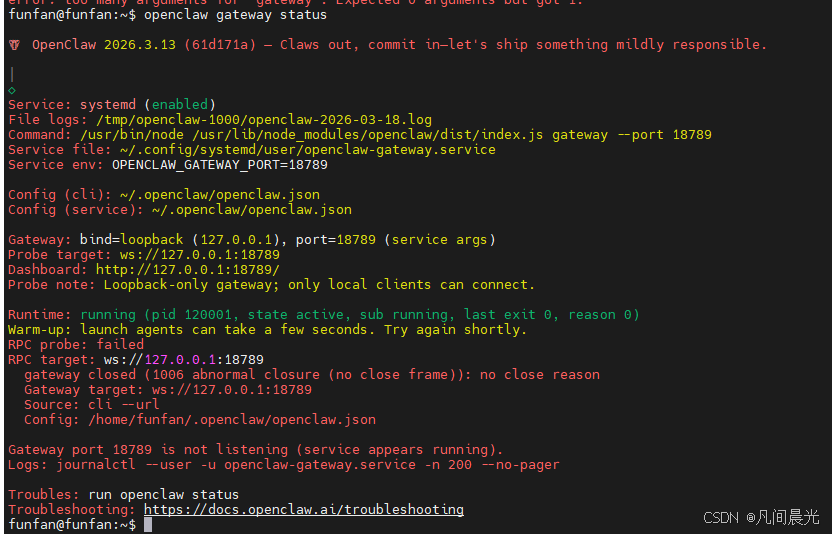The width and height of the screenshot is (832, 534).
Task: Click the terminal cursor at the last prompt
Action: point(148,524)
